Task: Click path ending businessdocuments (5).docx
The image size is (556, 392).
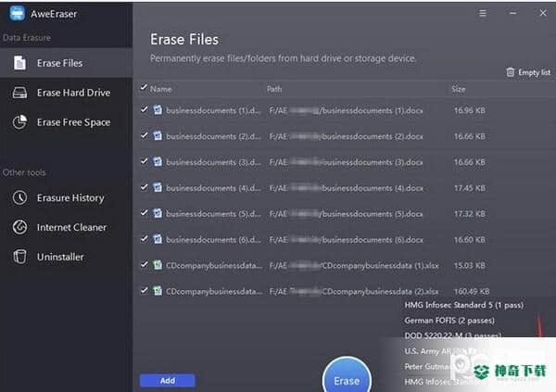Action: pos(346,214)
